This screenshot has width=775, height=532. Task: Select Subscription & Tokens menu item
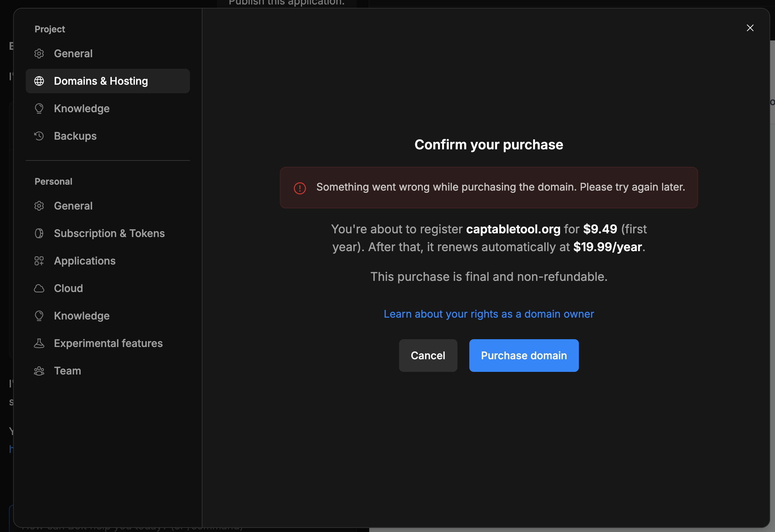tap(109, 233)
